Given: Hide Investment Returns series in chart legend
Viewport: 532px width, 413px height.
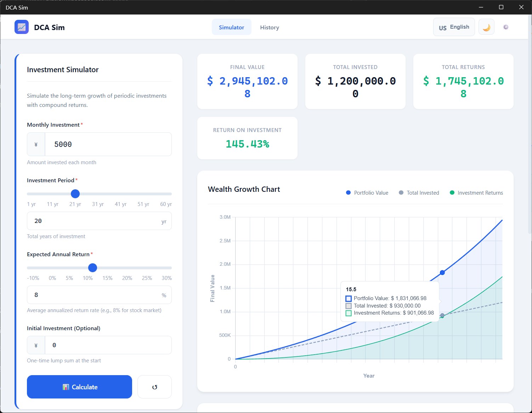Looking at the screenshot, I should pyautogui.click(x=476, y=193).
